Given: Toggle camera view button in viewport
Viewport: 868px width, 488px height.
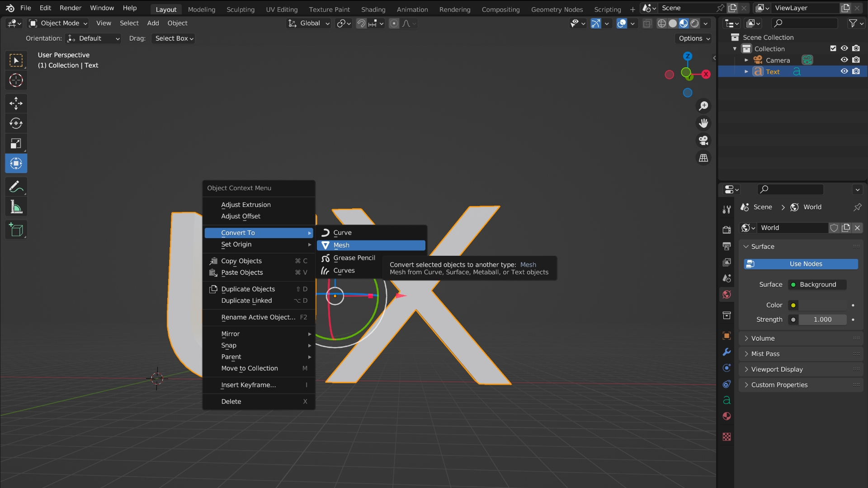Looking at the screenshot, I should pyautogui.click(x=703, y=141).
